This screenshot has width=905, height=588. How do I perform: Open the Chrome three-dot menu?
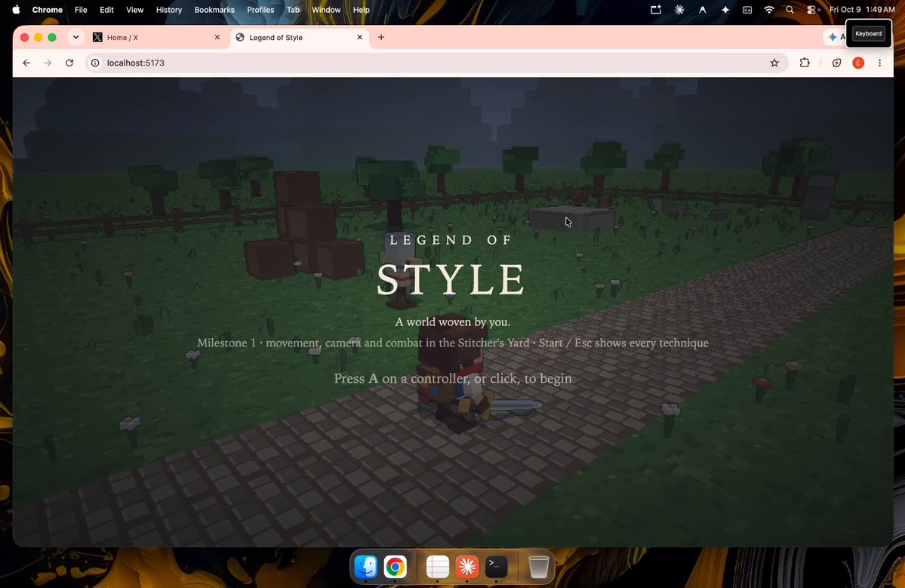coord(879,63)
